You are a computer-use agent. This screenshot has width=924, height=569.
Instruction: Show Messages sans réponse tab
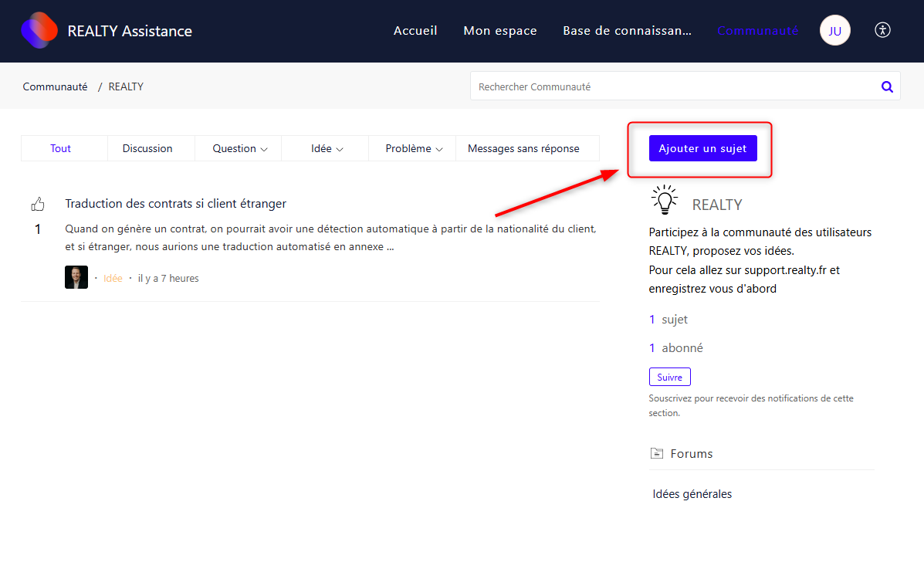point(523,148)
